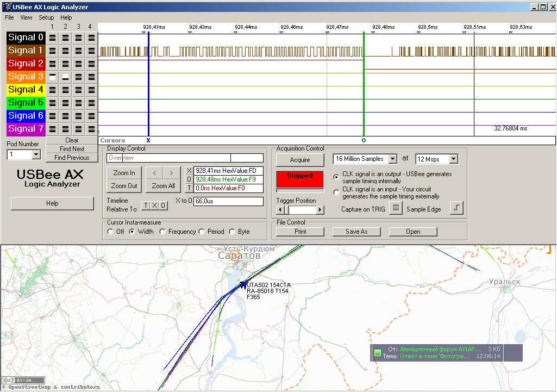Click Signal 3 trigger icon in column 1
This screenshot has width=557, height=392.
(x=53, y=77)
